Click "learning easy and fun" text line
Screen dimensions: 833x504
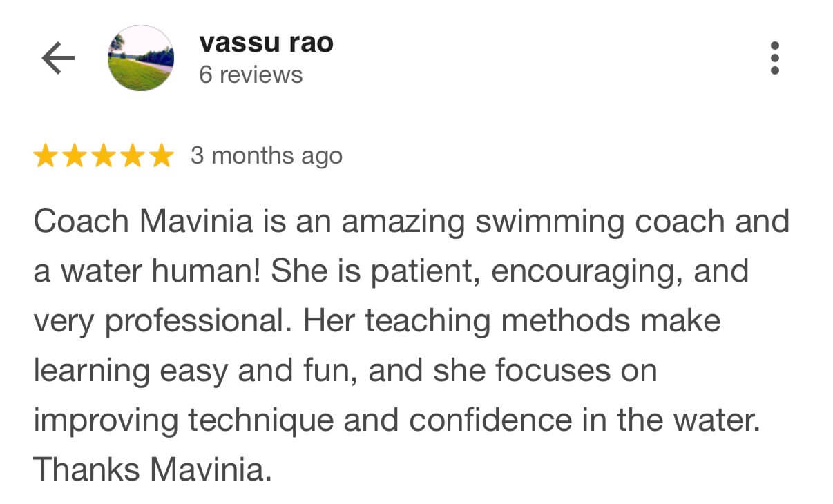(x=194, y=371)
